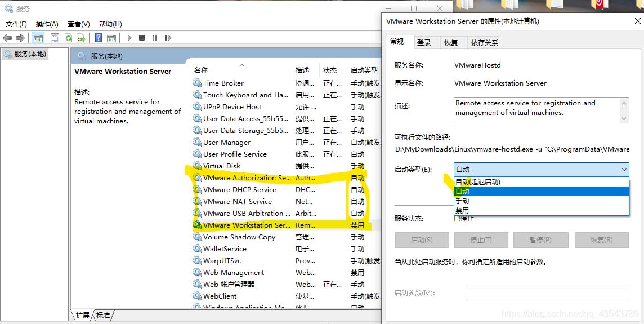This screenshot has height=324, width=644.
Task: Sort services by 名称 column header
Action: pos(241,70)
